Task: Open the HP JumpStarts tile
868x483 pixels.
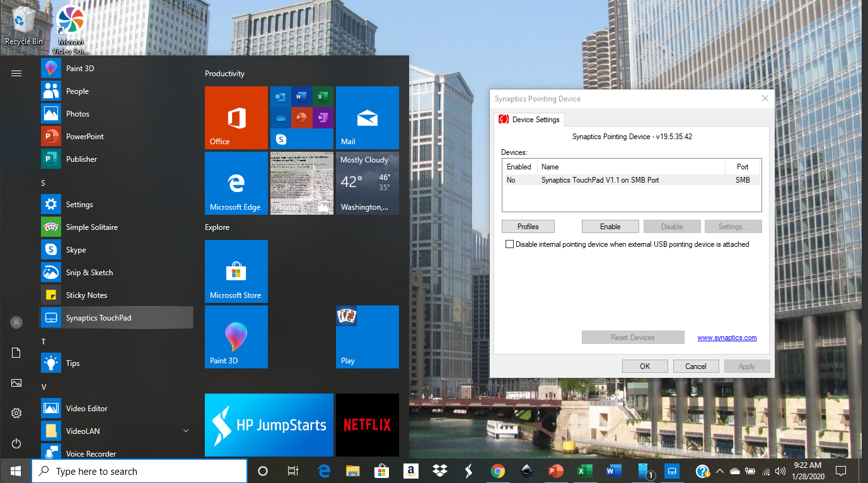Action: (269, 425)
